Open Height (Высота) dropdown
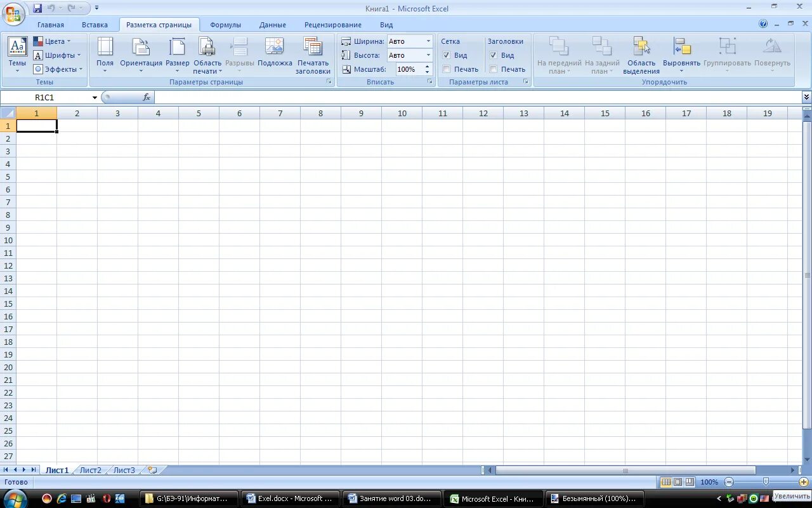812x508 pixels. (428, 55)
